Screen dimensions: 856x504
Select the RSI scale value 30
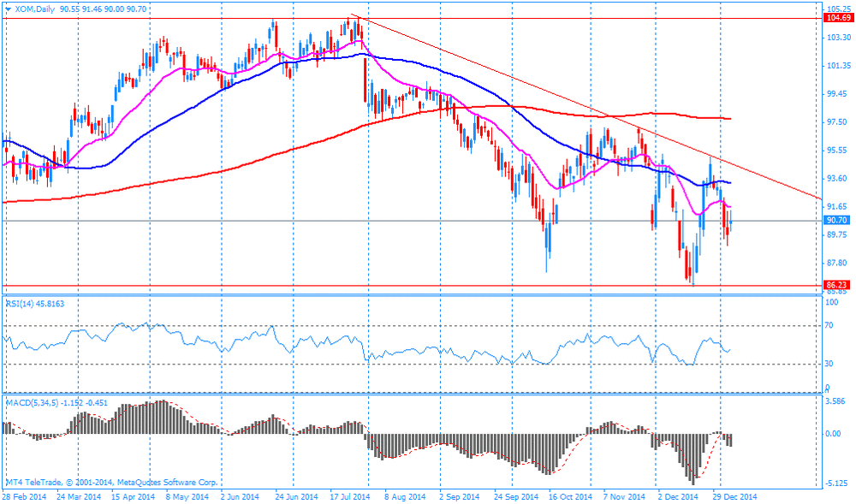pyautogui.click(x=829, y=364)
